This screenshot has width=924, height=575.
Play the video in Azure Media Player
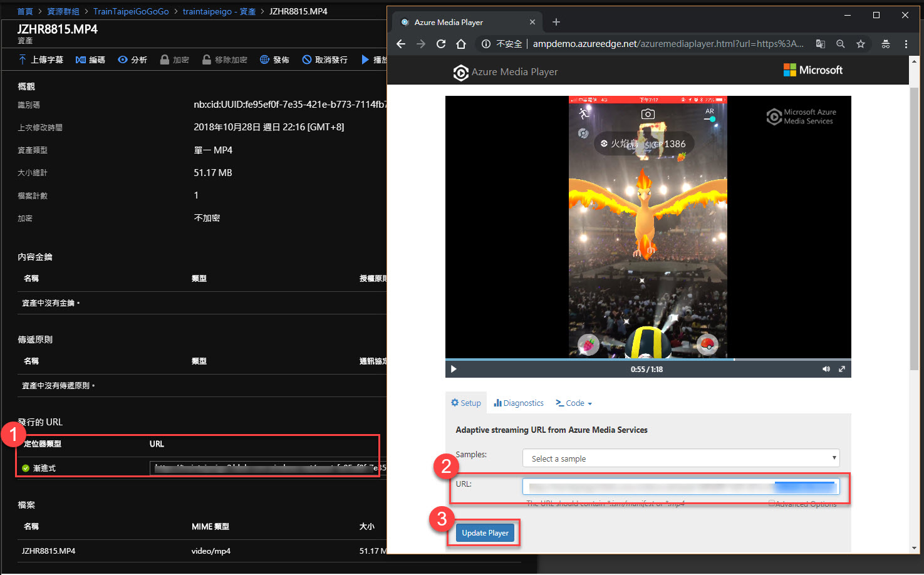(454, 369)
